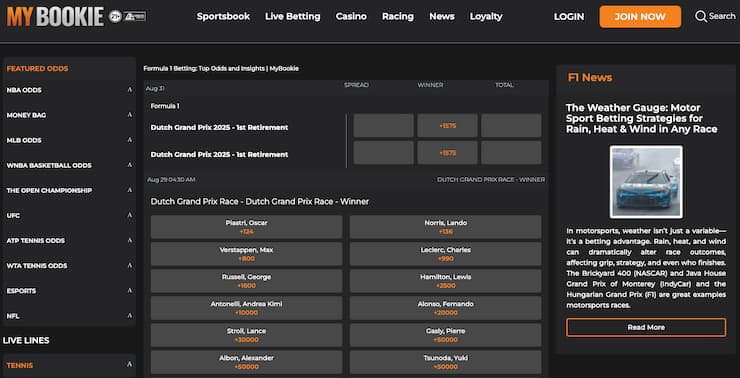Click the F1 news race car thumbnail

646,182
